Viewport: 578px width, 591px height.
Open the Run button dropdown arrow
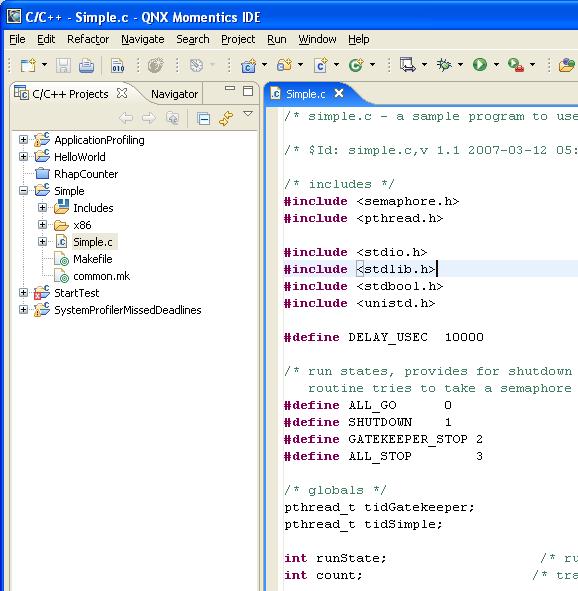click(497, 64)
